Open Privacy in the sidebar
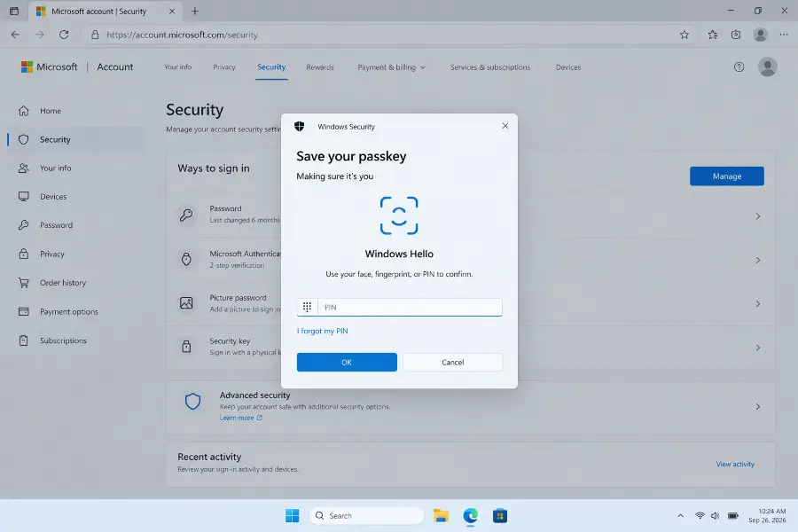 [75, 254]
